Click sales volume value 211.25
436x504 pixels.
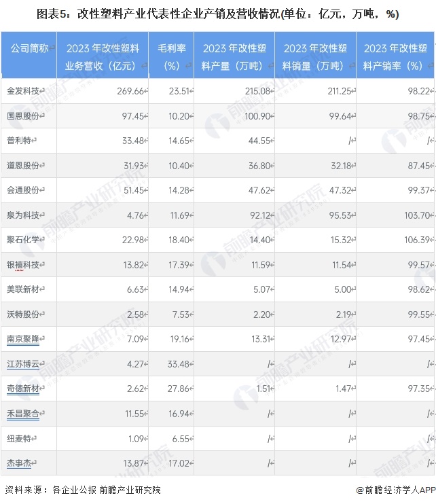340,91
